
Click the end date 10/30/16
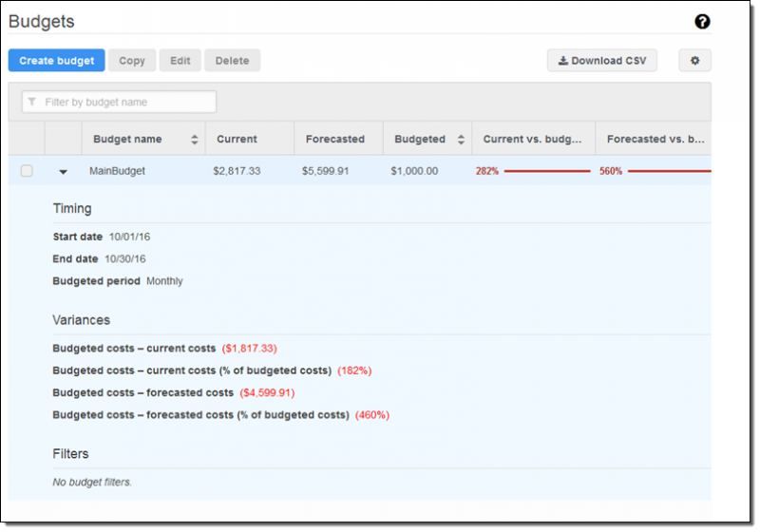coord(125,259)
